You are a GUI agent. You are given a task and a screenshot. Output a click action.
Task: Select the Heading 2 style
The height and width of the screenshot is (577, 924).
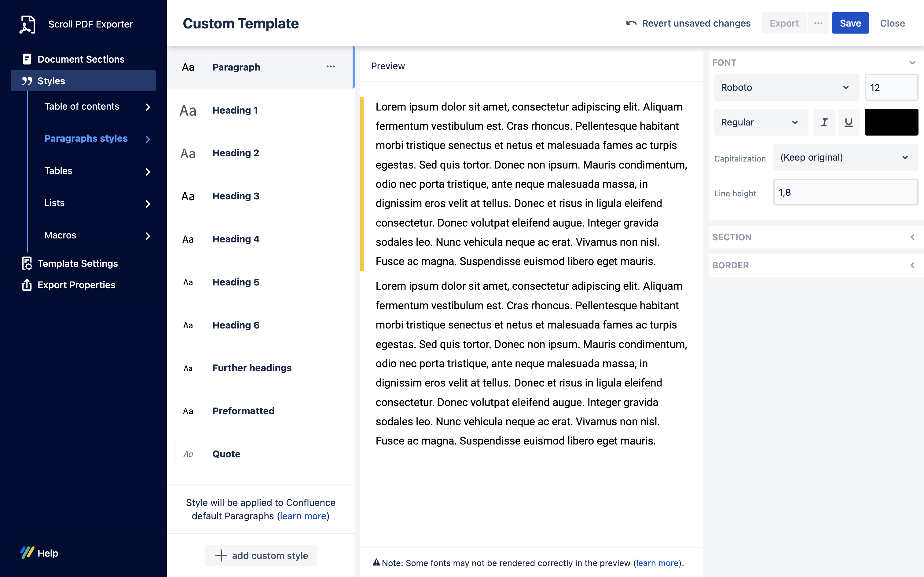click(236, 153)
